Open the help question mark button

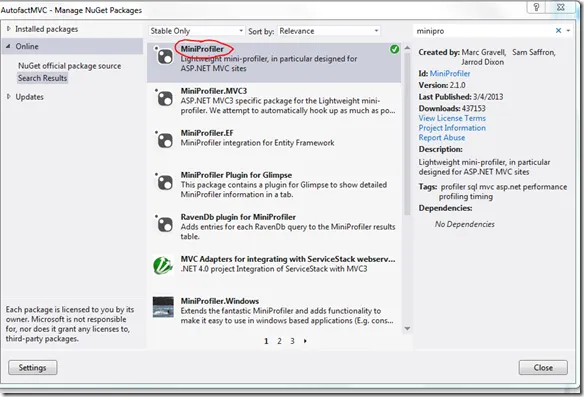(x=536, y=7)
